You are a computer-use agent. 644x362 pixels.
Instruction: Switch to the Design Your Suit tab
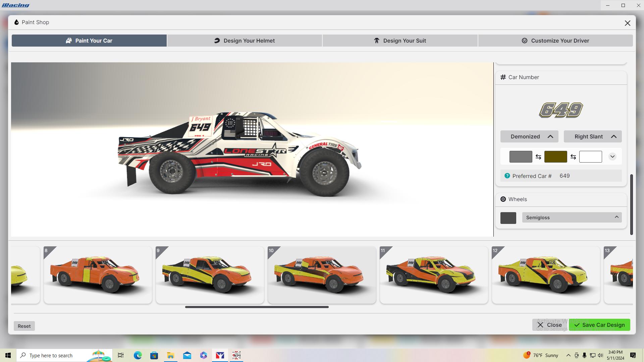point(400,41)
